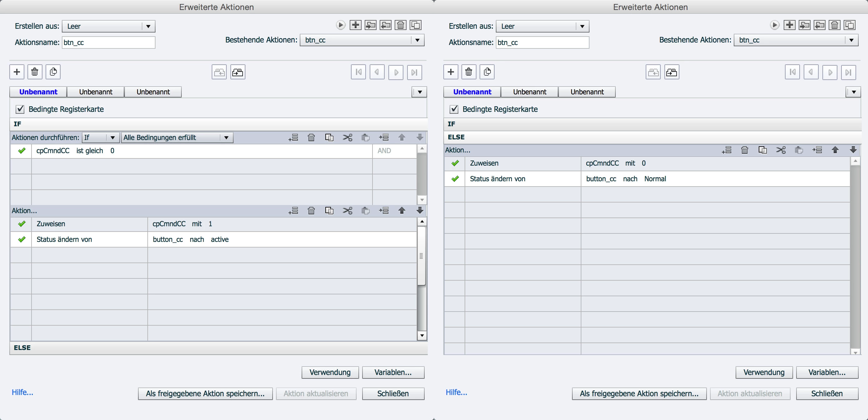Click preview action play icon in left dialog
The height and width of the screenshot is (420, 868).
[341, 25]
